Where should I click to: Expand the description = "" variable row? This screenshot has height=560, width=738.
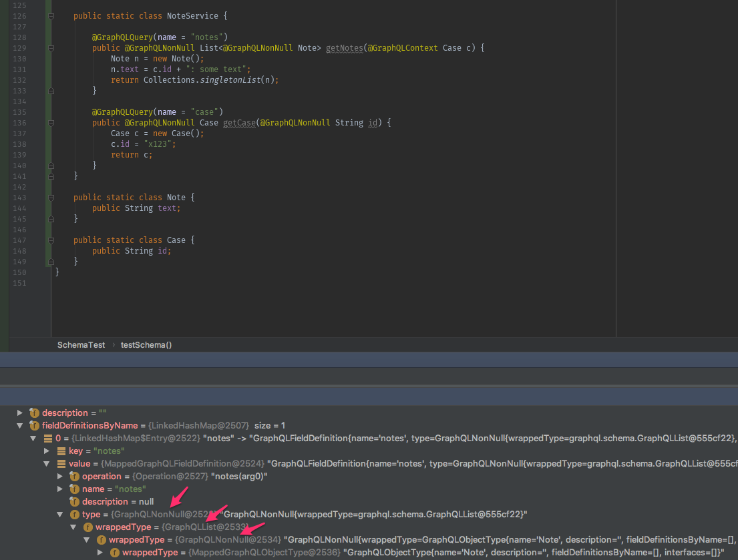pos(20,413)
